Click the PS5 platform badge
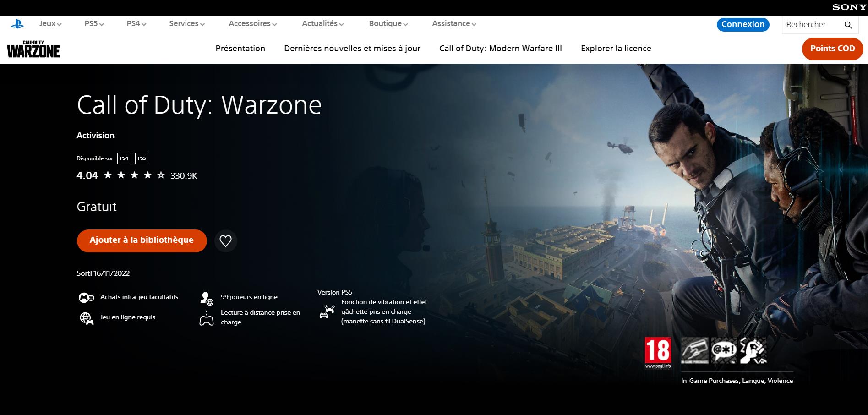Viewport: 868px width, 415px height. click(x=142, y=158)
